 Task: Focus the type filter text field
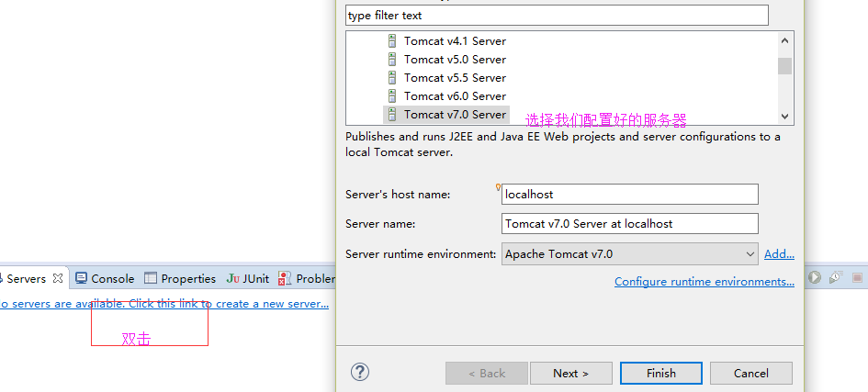click(557, 16)
